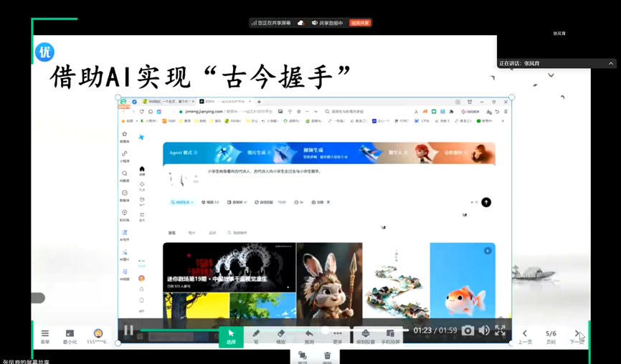This screenshot has height=364, width=621.
Task: Mute the video speaker icon
Action: 484,330
